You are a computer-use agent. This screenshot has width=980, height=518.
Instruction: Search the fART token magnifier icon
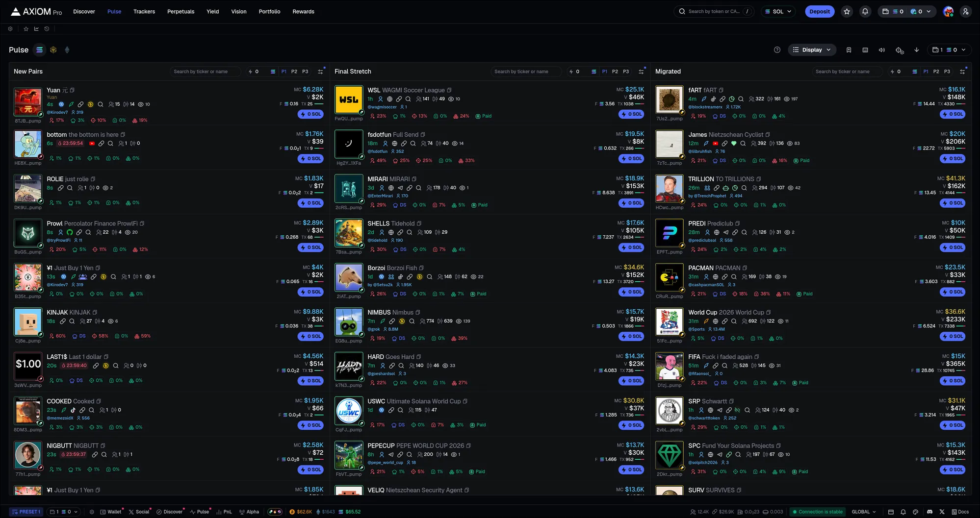[x=741, y=99]
